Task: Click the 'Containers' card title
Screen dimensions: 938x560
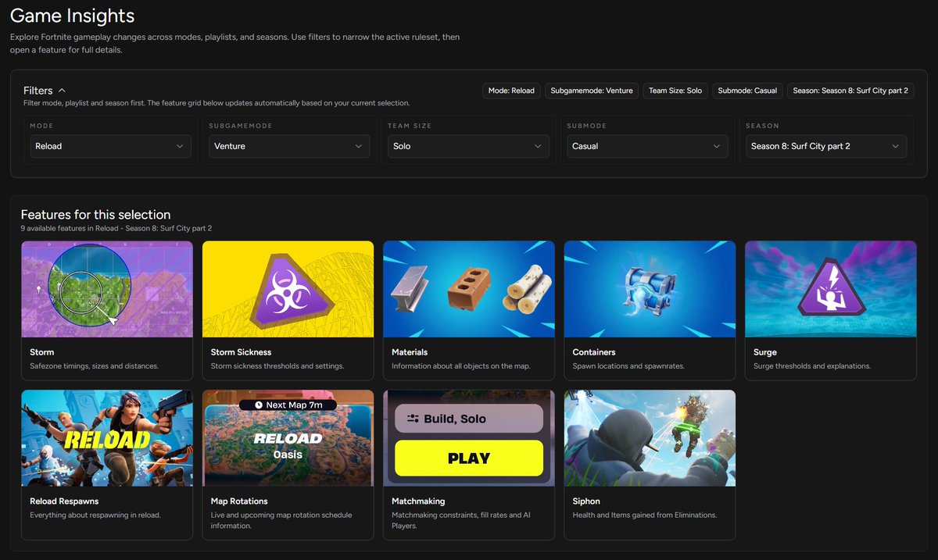Action: (x=594, y=352)
